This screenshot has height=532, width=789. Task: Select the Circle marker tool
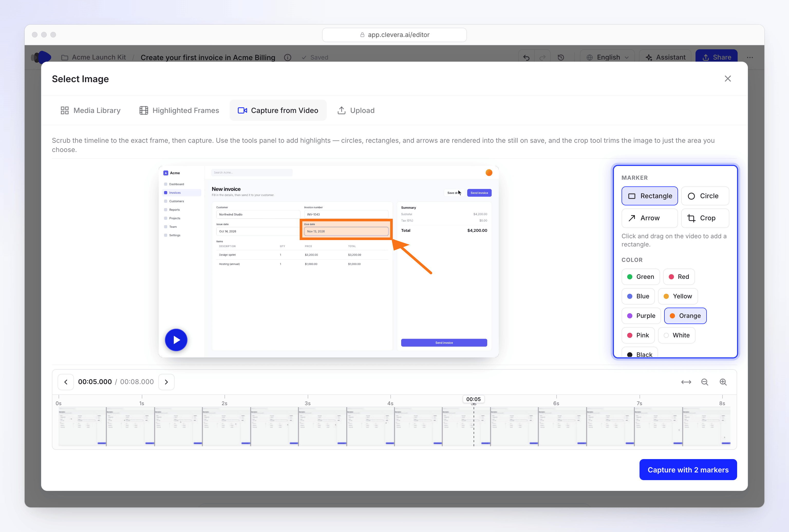[x=705, y=196]
